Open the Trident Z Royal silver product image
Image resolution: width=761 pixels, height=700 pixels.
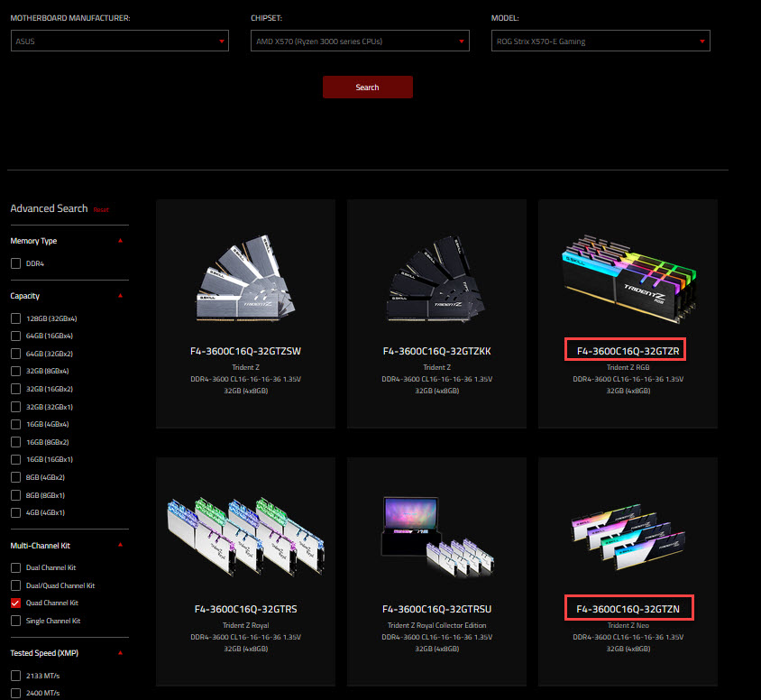pyautogui.click(x=245, y=537)
